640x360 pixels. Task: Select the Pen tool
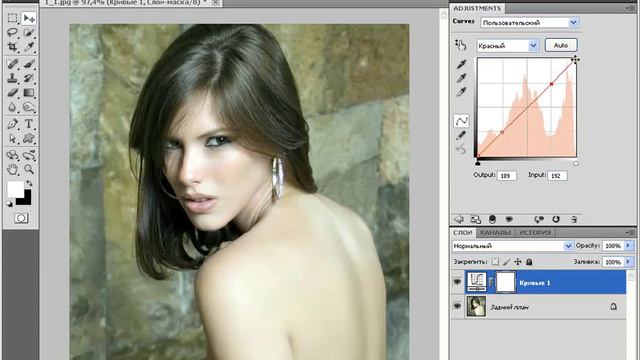13,124
